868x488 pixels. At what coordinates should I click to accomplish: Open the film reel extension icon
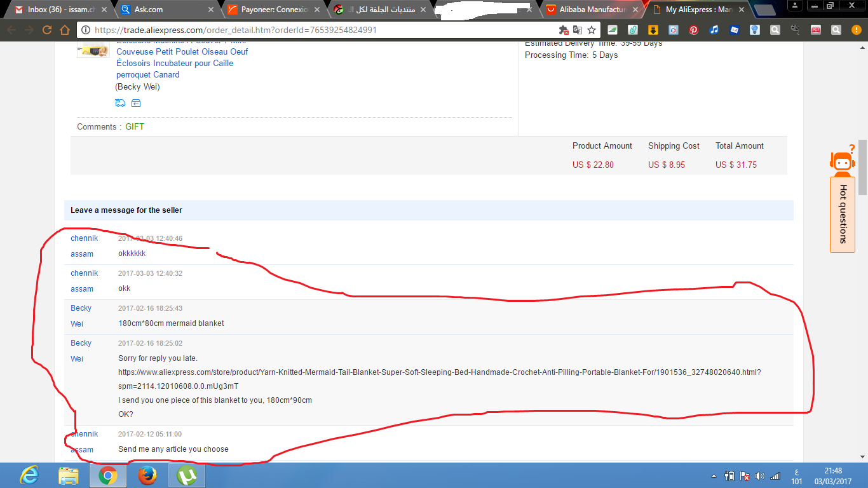coord(795,30)
